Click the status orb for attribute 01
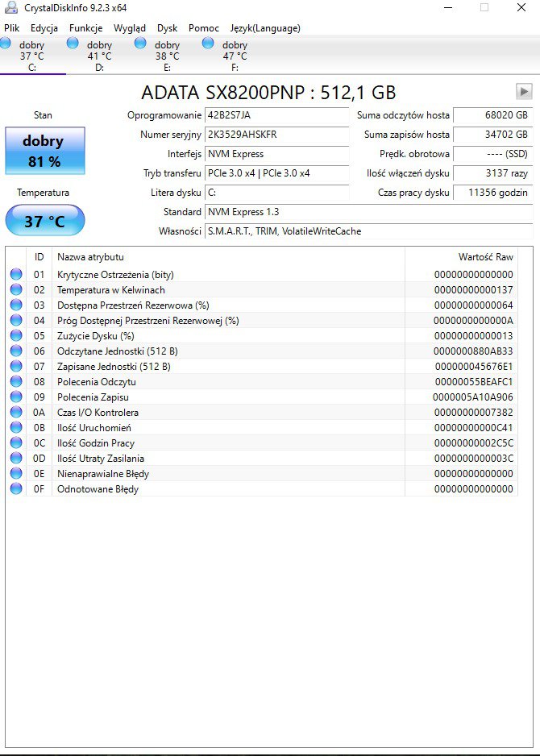The width and height of the screenshot is (540, 756). pos(16,274)
